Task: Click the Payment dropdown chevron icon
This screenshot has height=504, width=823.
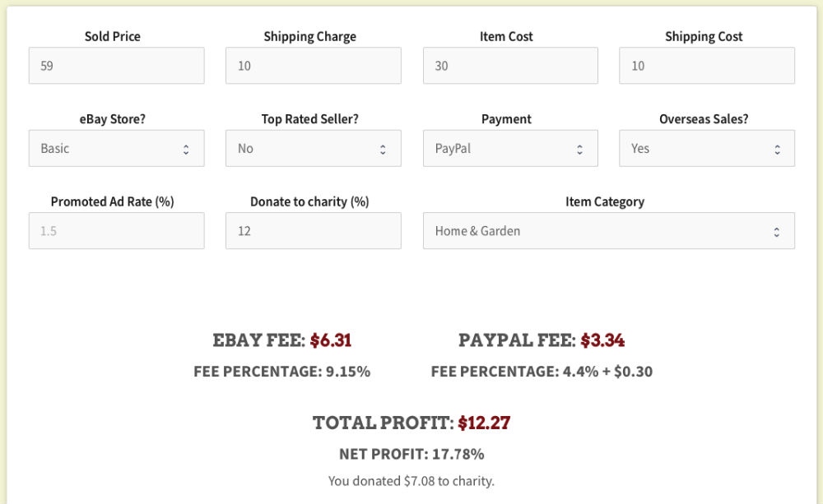Action: pyautogui.click(x=579, y=148)
